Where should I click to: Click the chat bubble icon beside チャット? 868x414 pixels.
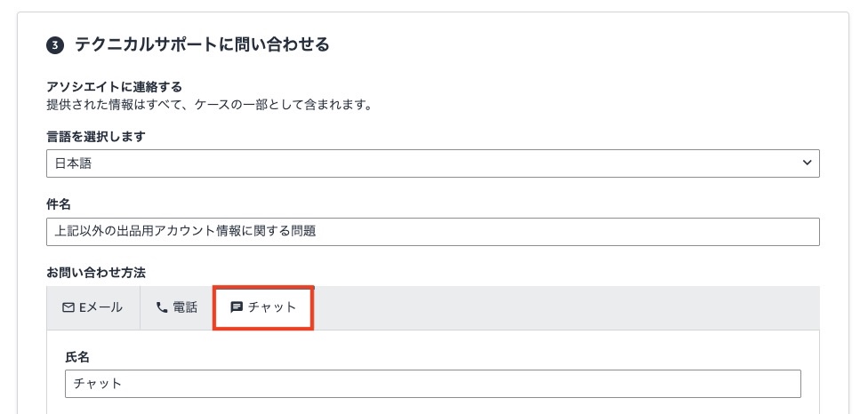(237, 307)
